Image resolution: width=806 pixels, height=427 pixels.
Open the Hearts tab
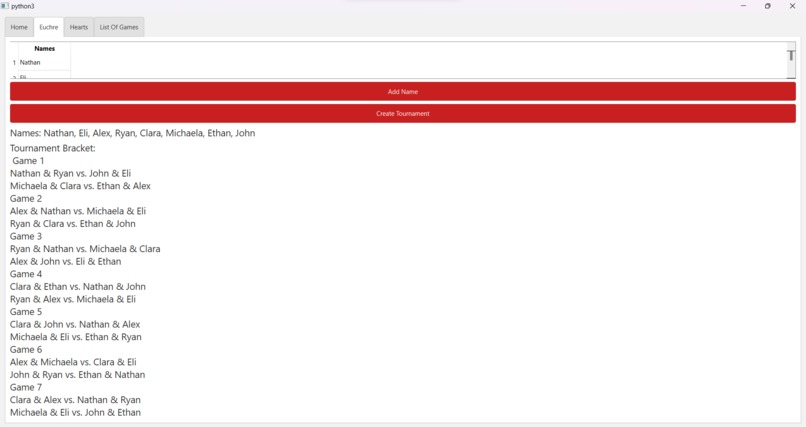tap(79, 27)
